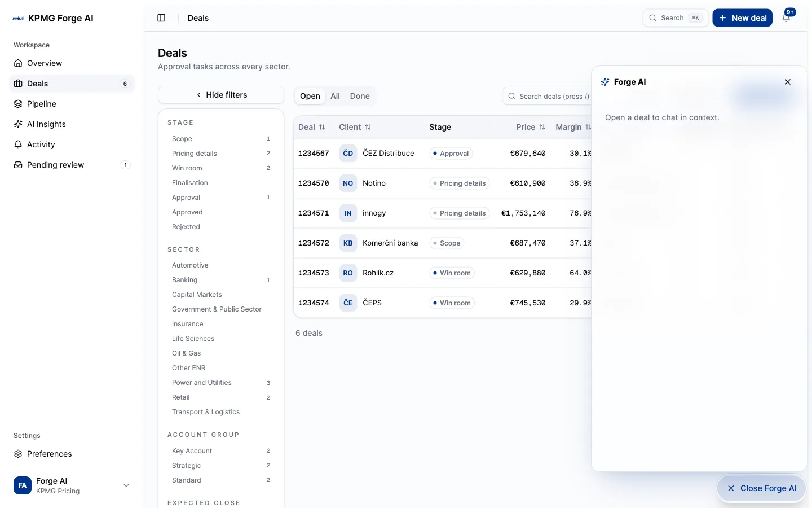The height and width of the screenshot is (508, 812).
Task: Click the AI Insights sparkle icon
Action: click(x=18, y=124)
